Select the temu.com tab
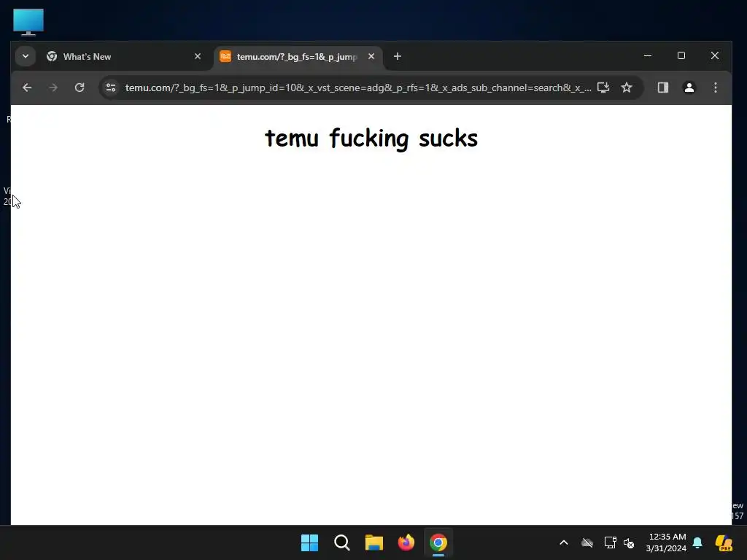 pyautogui.click(x=298, y=57)
